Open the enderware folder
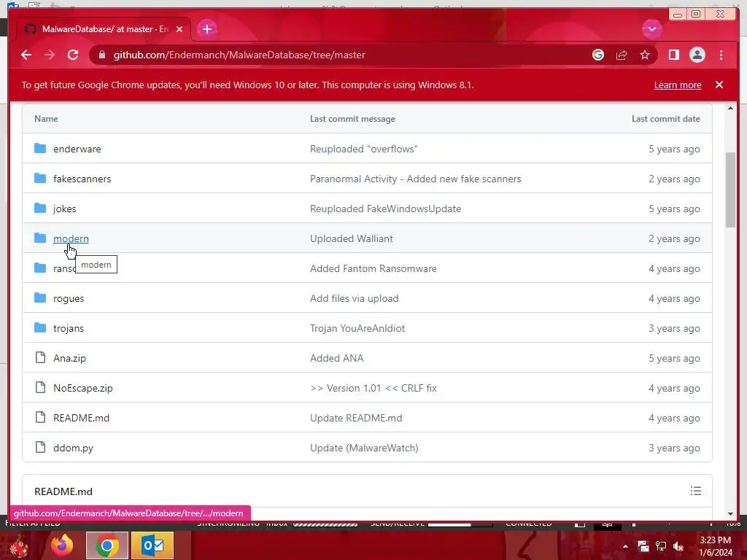 click(77, 149)
